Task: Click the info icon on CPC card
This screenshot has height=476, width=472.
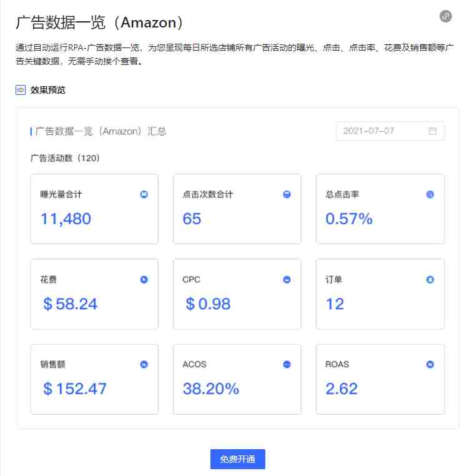Action: [x=287, y=280]
